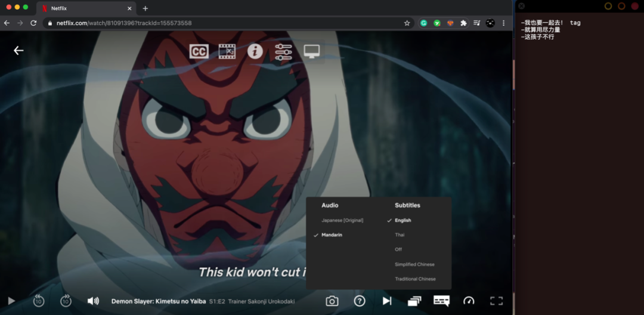
Task: Open the round info icon overlay
Action: pos(255,51)
